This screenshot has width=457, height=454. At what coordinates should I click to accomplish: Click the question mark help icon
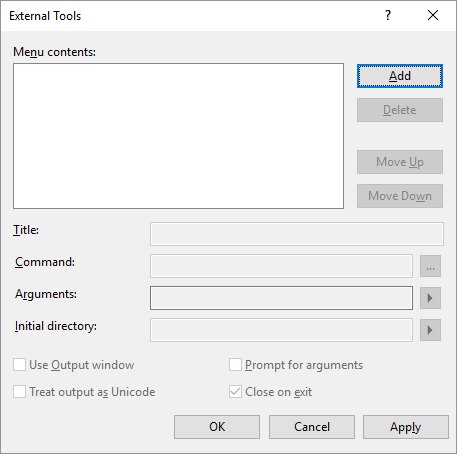point(388,15)
